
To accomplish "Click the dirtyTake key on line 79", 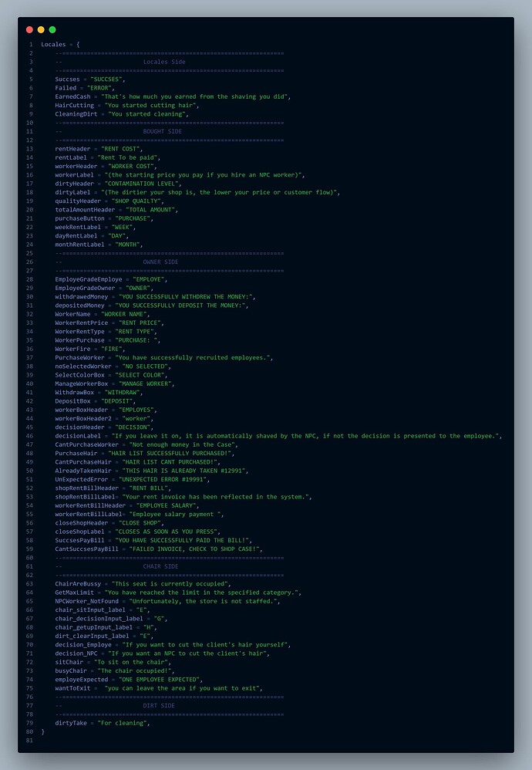I will (x=71, y=723).
